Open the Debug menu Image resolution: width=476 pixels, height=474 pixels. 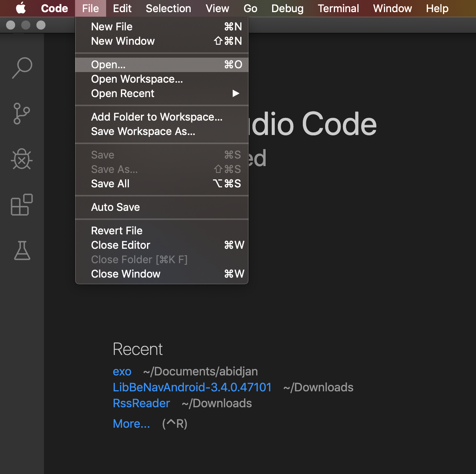(x=287, y=8)
